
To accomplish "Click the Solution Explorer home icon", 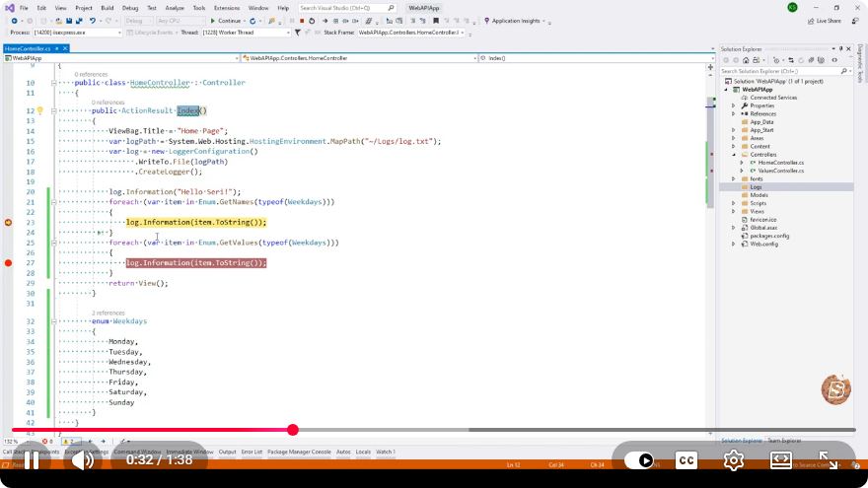I will (x=746, y=60).
